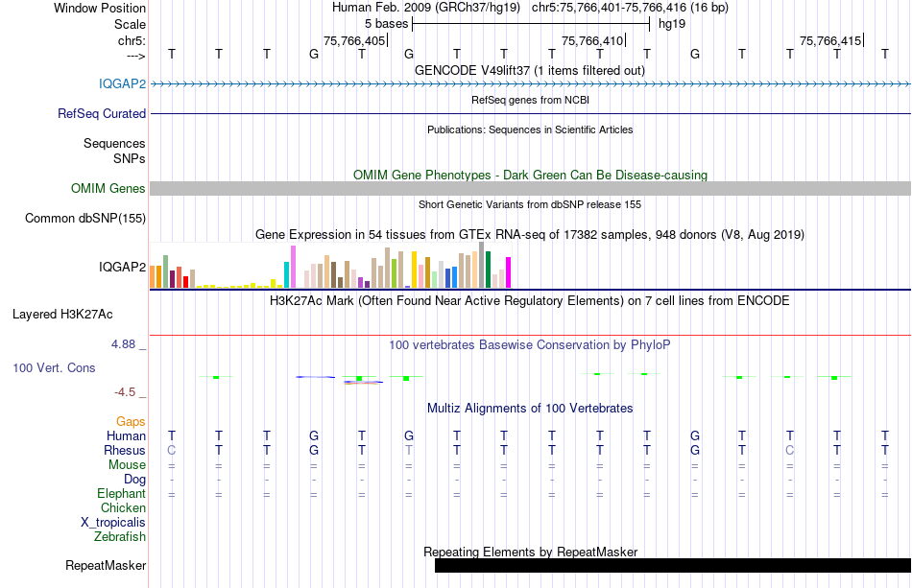Click the 75,766,415 position marker
Viewport: 912px width, 588px height.
coord(831,40)
